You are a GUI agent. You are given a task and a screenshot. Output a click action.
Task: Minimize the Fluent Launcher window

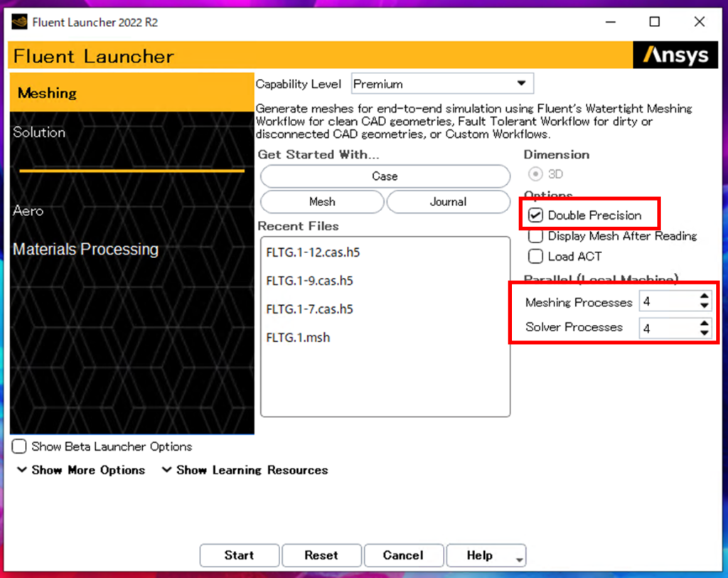pyautogui.click(x=611, y=22)
